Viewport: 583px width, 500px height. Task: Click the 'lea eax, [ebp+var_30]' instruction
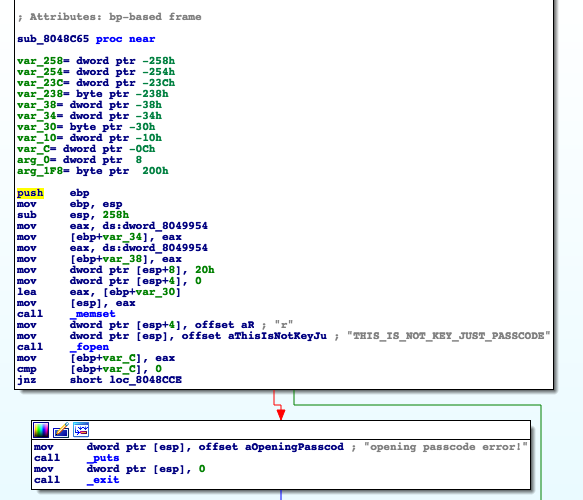(x=99, y=292)
